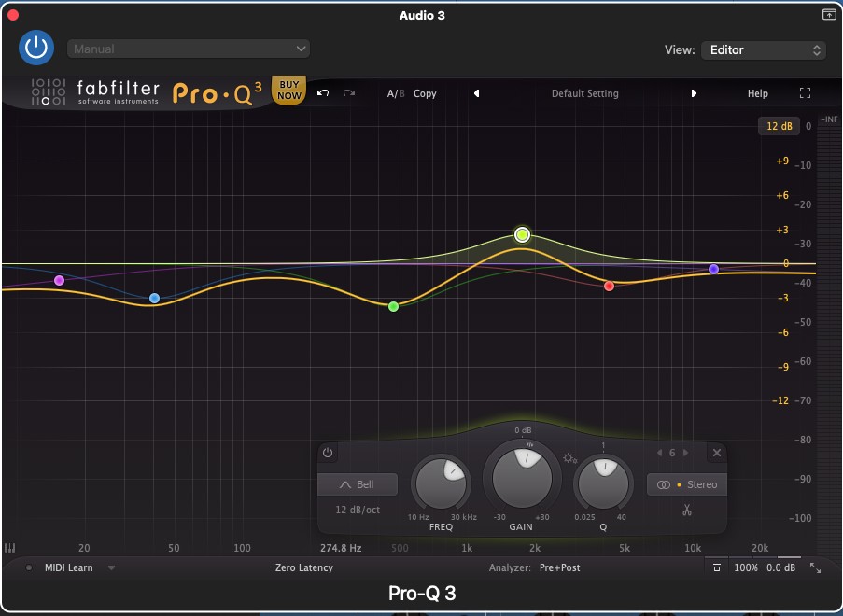843x616 pixels.
Task: Click the link window icon at top right
Action: (x=829, y=15)
